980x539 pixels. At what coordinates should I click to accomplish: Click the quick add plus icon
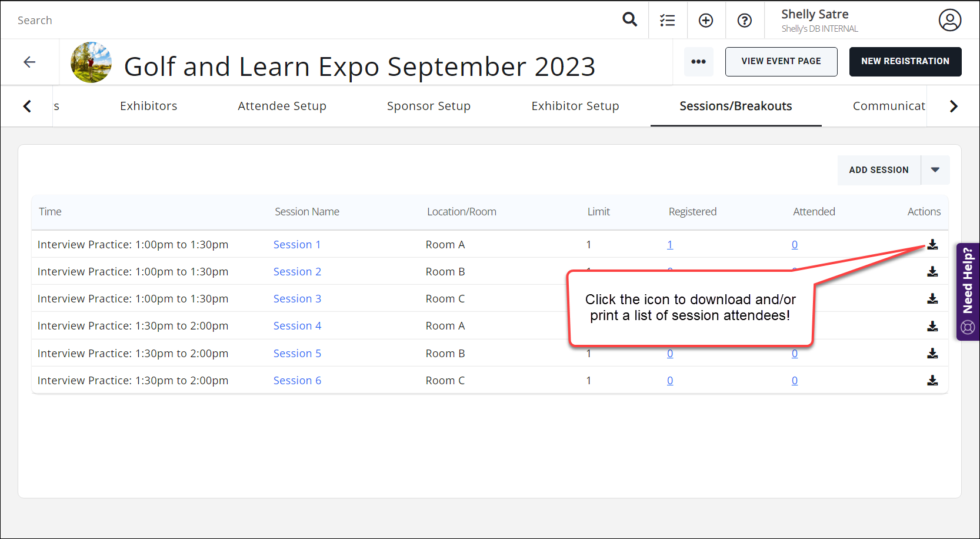pyautogui.click(x=705, y=21)
